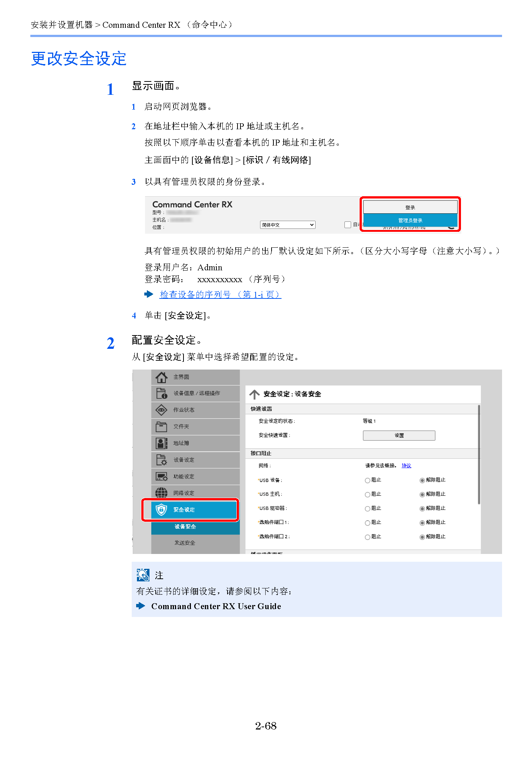Image resolution: width=532 pixels, height=758 pixels.
Task: Open the 网络设定 menu item
Action: coord(195,493)
